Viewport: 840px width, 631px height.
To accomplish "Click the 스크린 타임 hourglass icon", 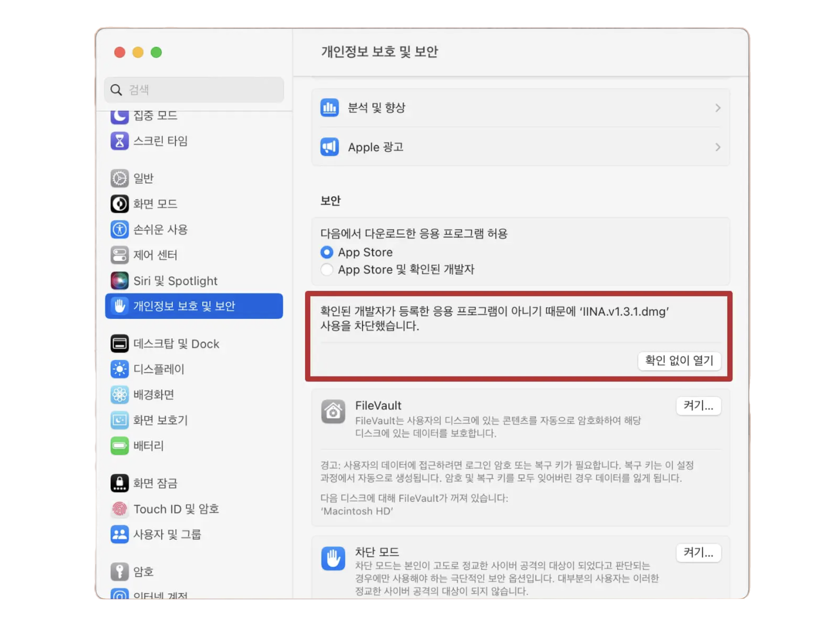I will [119, 141].
